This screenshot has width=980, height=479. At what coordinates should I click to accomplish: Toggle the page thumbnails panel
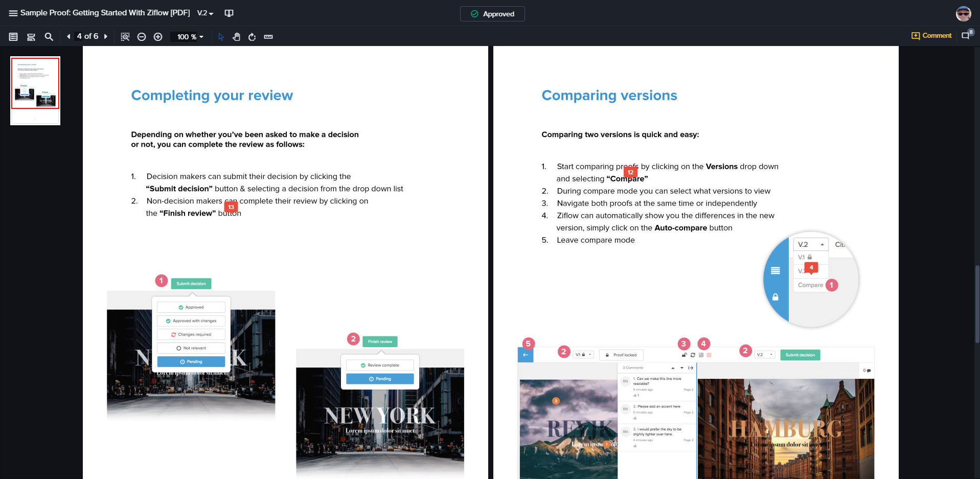[x=13, y=37]
